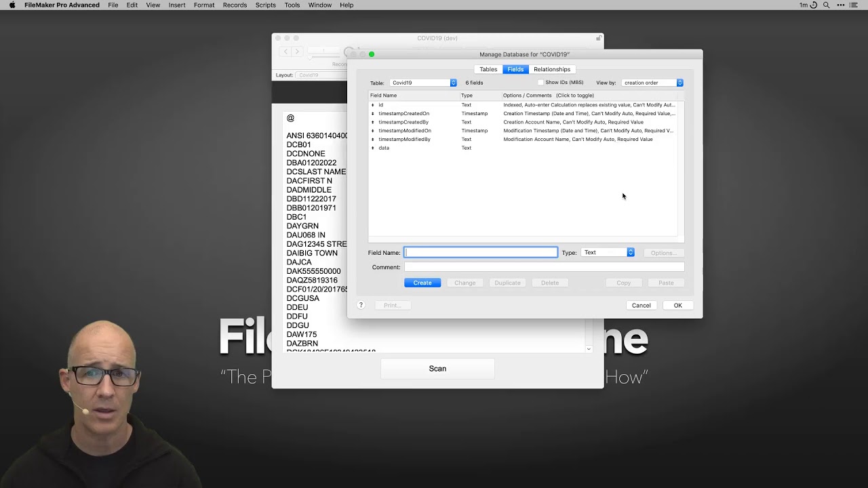Open the Scripts menu

coord(266,5)
